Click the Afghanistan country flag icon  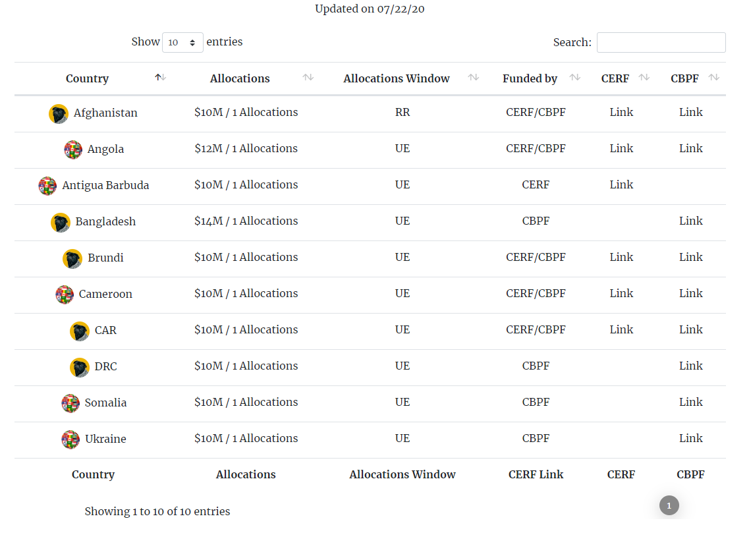(59, 113)
